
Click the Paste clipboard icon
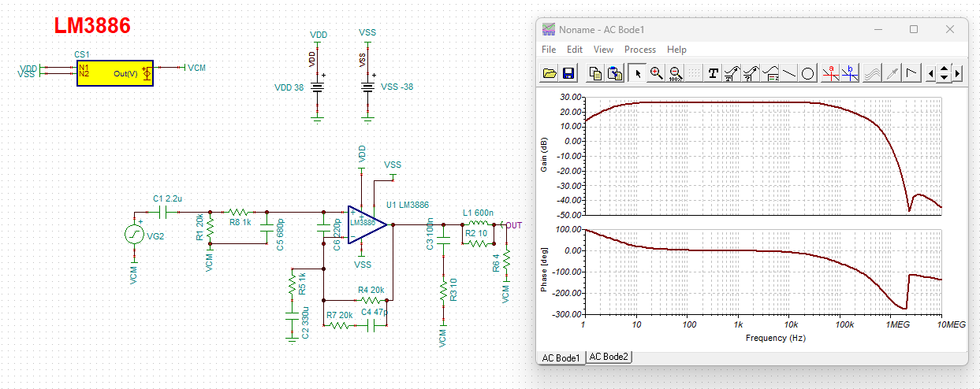coord(615,73)
